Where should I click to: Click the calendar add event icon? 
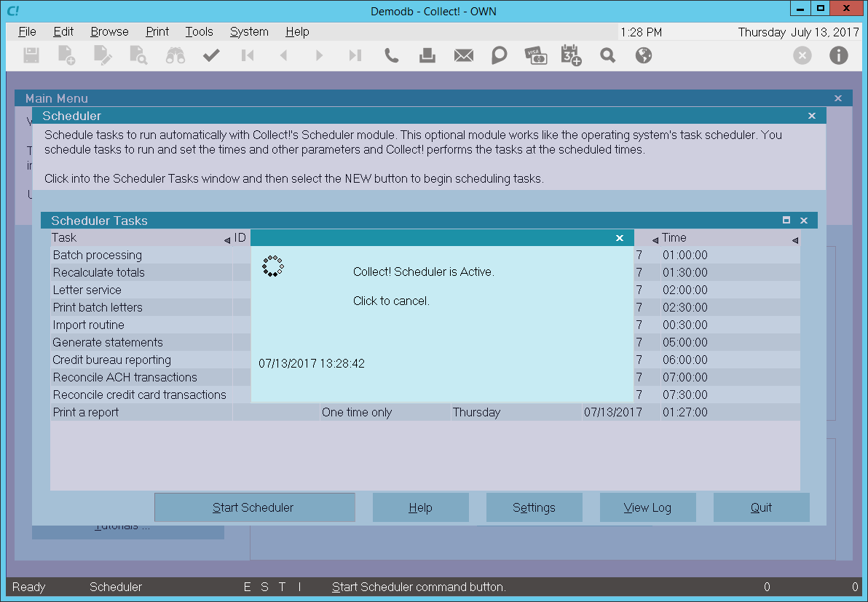572,55
